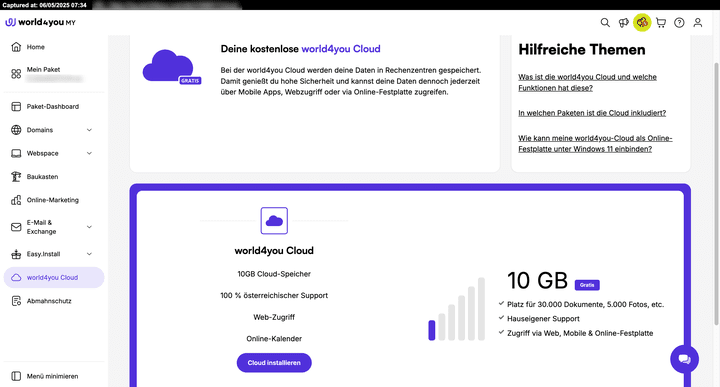Open the live chat bubble
The height and width of the screenshot is (387, 720).
(x=684, y=359)
